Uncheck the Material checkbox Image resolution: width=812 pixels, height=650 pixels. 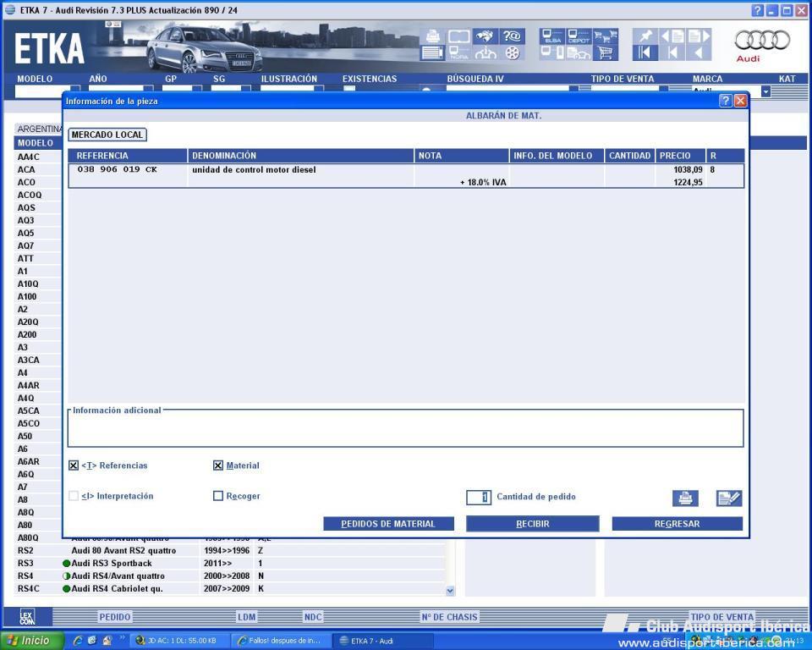tap(218, 465)
